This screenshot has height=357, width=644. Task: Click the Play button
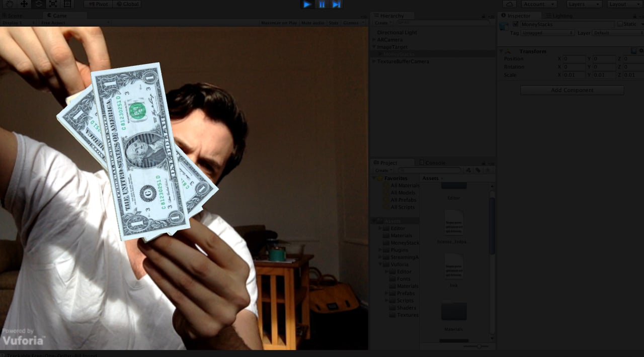point(307,4)
